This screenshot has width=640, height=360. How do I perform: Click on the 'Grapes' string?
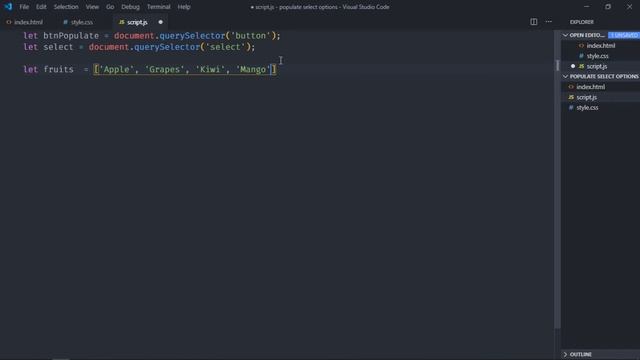[164, 69]
